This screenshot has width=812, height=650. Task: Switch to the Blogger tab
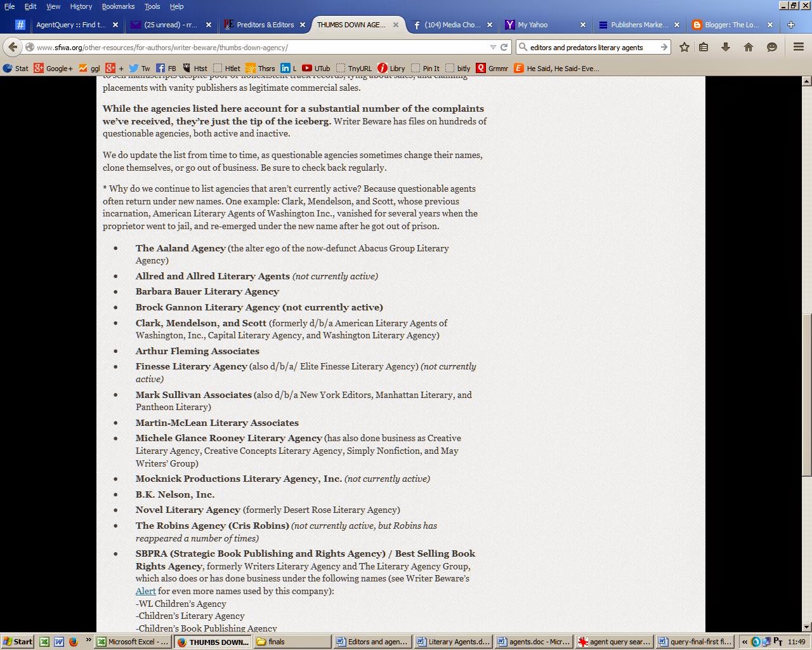tap(733, 25)
